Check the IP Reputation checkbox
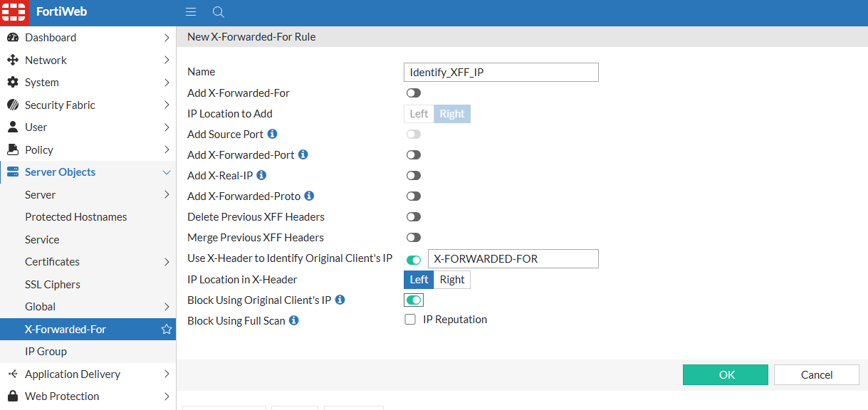868x410 pixels. pos(410,320)
